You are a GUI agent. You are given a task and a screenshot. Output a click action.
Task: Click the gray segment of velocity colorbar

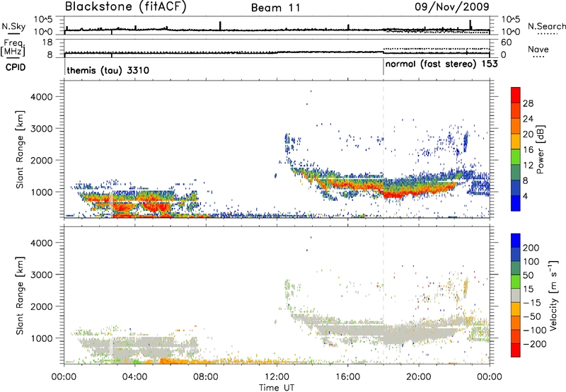(516, 295)
